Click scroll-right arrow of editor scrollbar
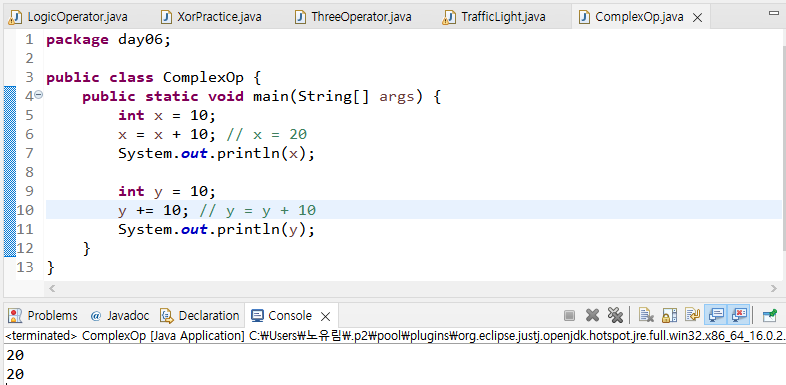Viewport: 786px width, 385px height. tap(773, 288)
